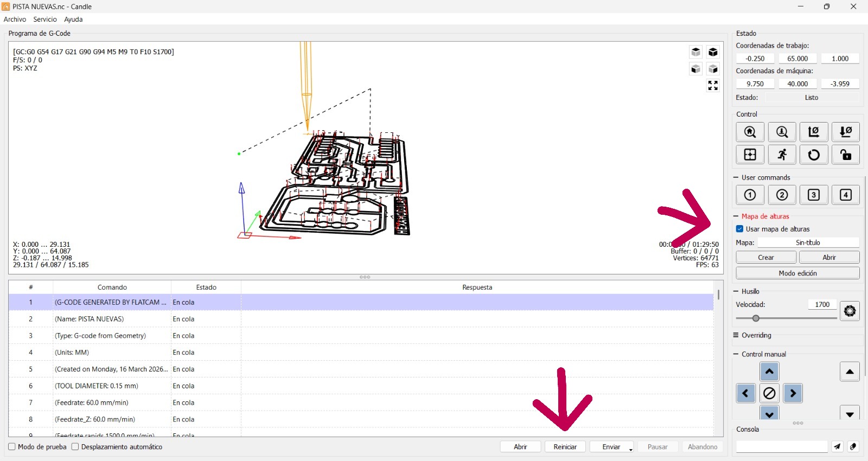Click the Mapa Sin-título field
The width and height of the screenshot is (868, 461).
808,242
